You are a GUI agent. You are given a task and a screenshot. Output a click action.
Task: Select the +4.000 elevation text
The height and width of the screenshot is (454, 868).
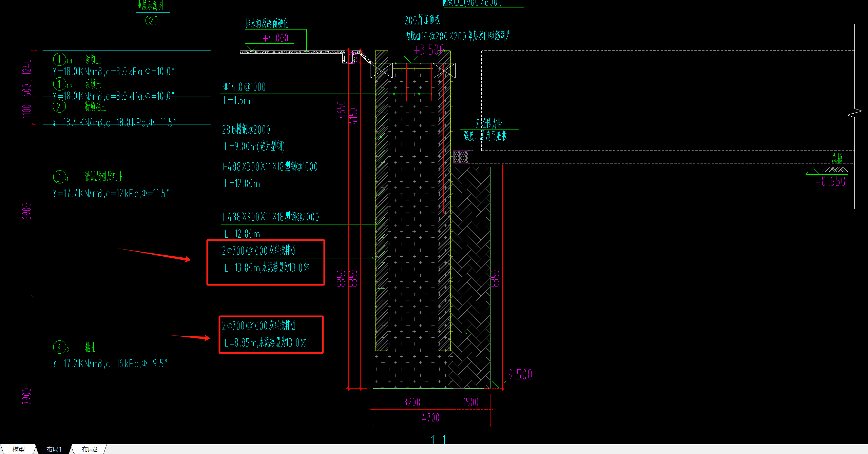275,38
